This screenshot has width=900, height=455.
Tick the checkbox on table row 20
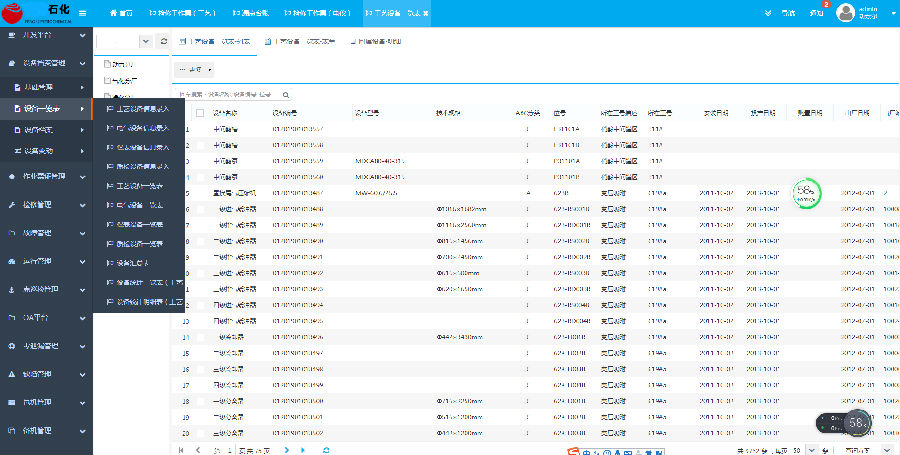(x=200, y=433)
